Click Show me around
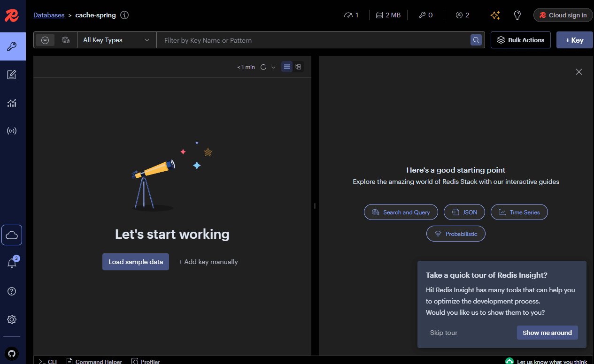The height and width of the screenshot is (364, 594). click(x=548, y=333)
